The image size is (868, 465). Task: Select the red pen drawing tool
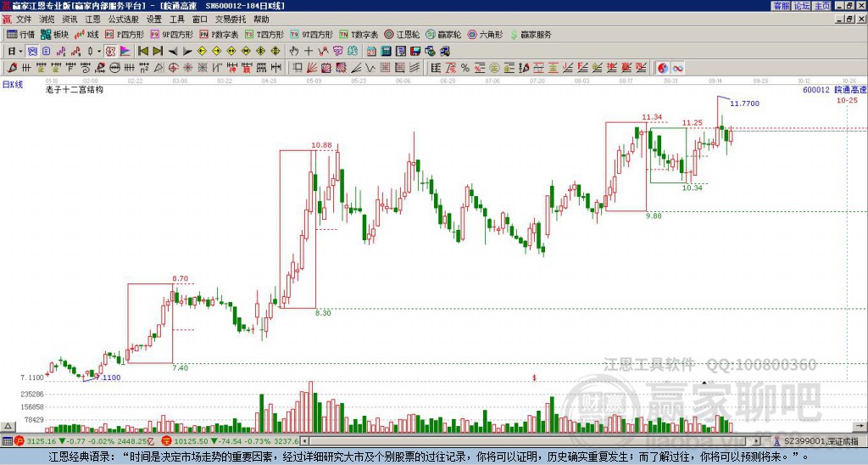coord(12,68)
